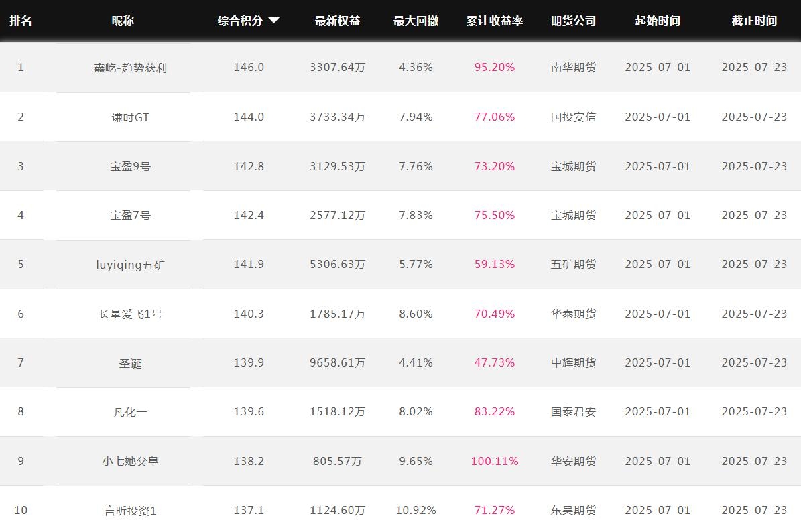Click the 累计收益率 column header

495,21
